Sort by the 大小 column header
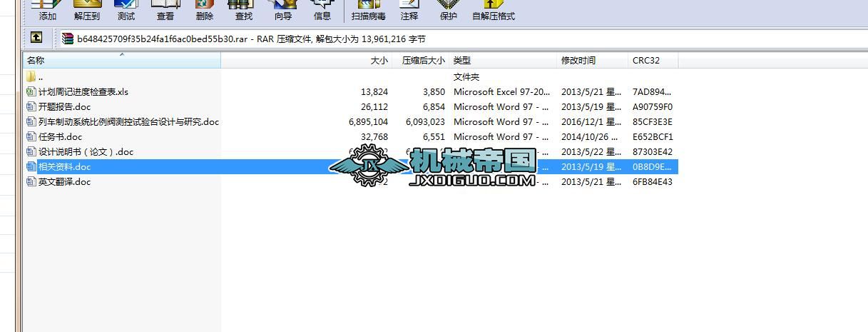Viewport: 868px width, 332px height. click(x=307, y=61)
